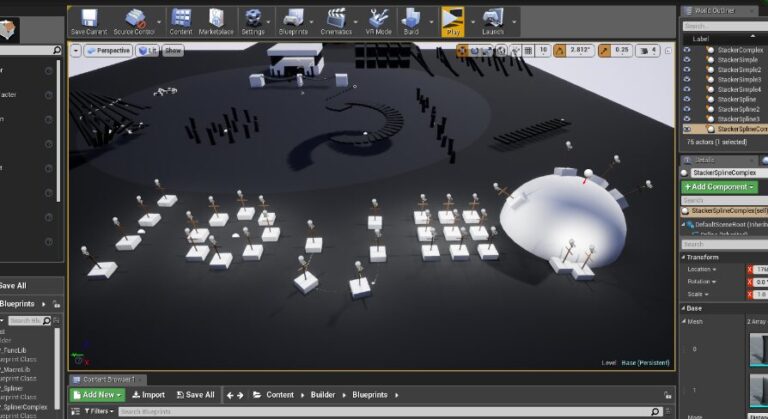Viewport: 768px width, 419px height.
Task: Open the Filters dropdown in Content Browser
Action: [x=99, y=411]
